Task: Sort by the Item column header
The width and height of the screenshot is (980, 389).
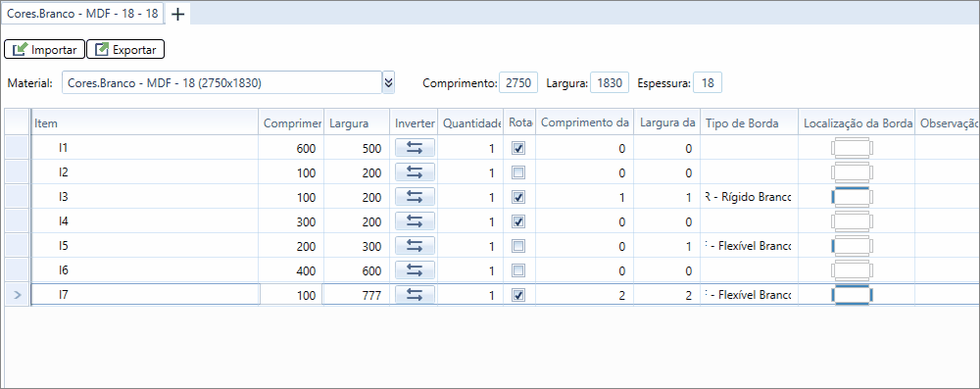Action: (x=144, y=123)
